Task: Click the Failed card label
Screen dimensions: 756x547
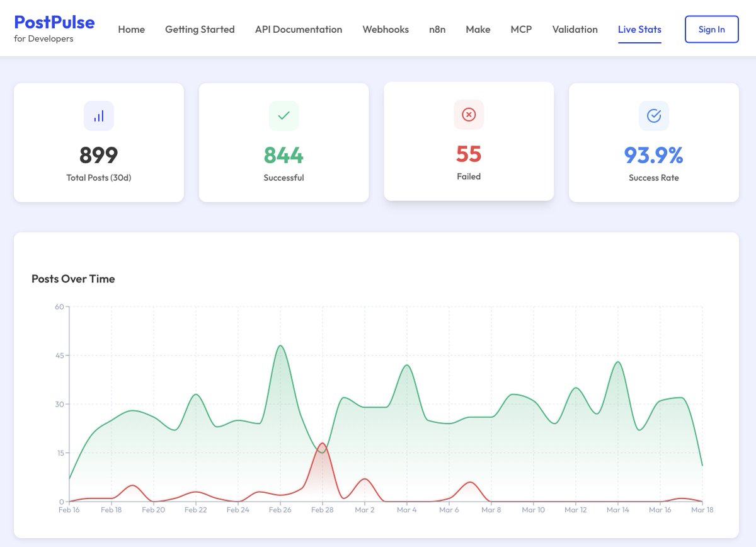Action: pos(469,176)
